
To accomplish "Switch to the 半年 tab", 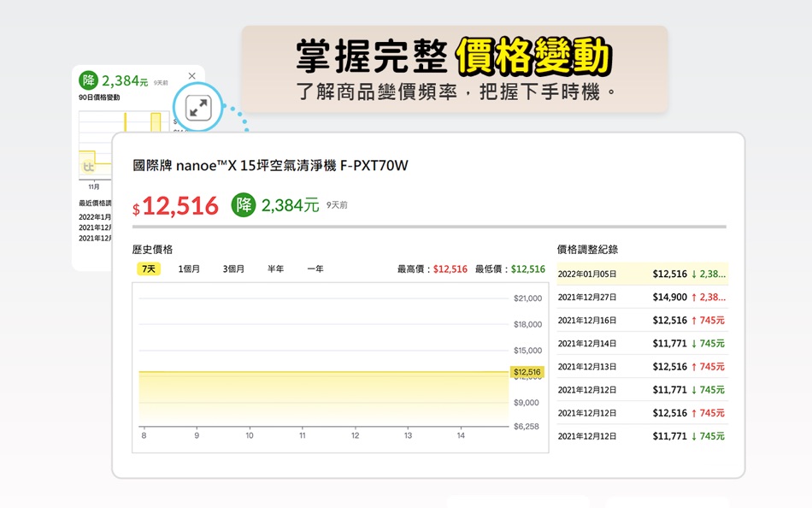I will click(277, 268).
